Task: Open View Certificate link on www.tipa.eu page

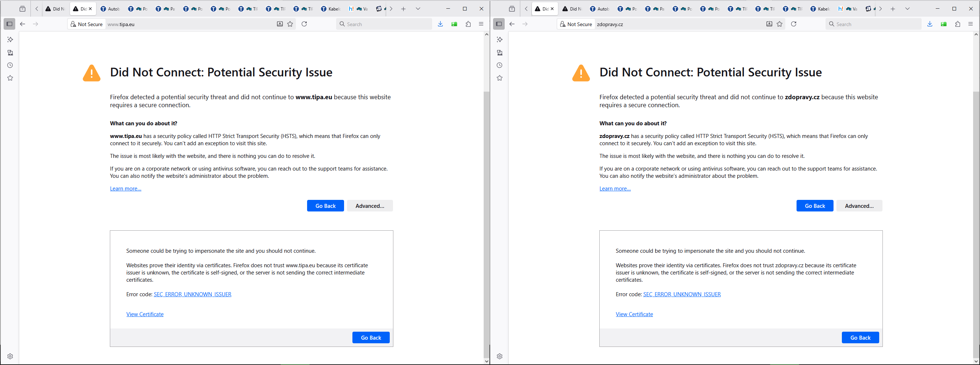Action: pyautogui.click(x=145, y=314)
